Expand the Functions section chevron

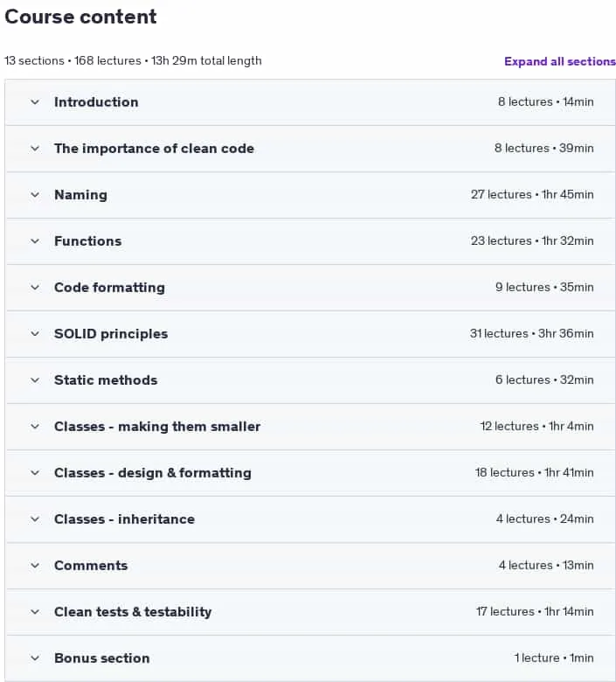pos(35,241)
